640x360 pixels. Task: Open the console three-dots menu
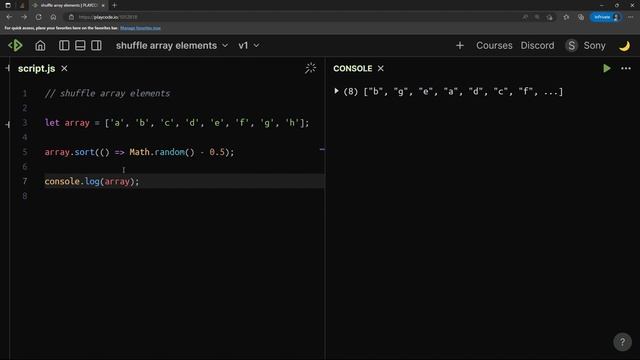[626, 69]
